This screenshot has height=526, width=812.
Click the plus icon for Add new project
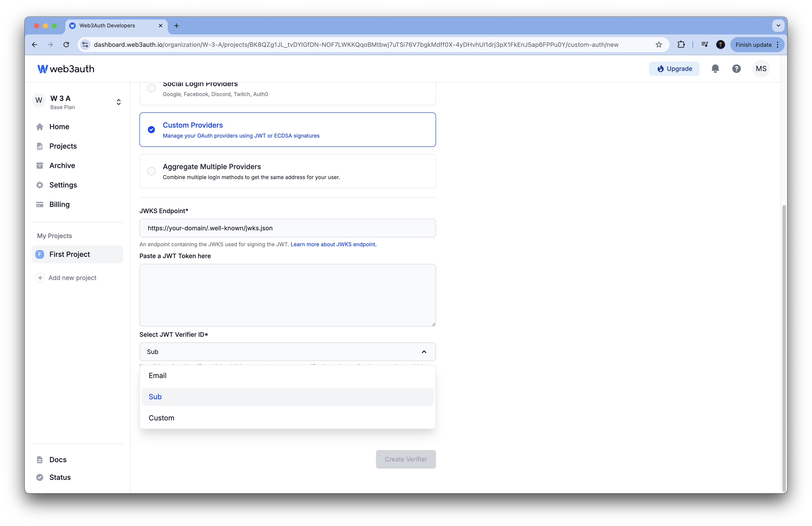coord(40,278)
